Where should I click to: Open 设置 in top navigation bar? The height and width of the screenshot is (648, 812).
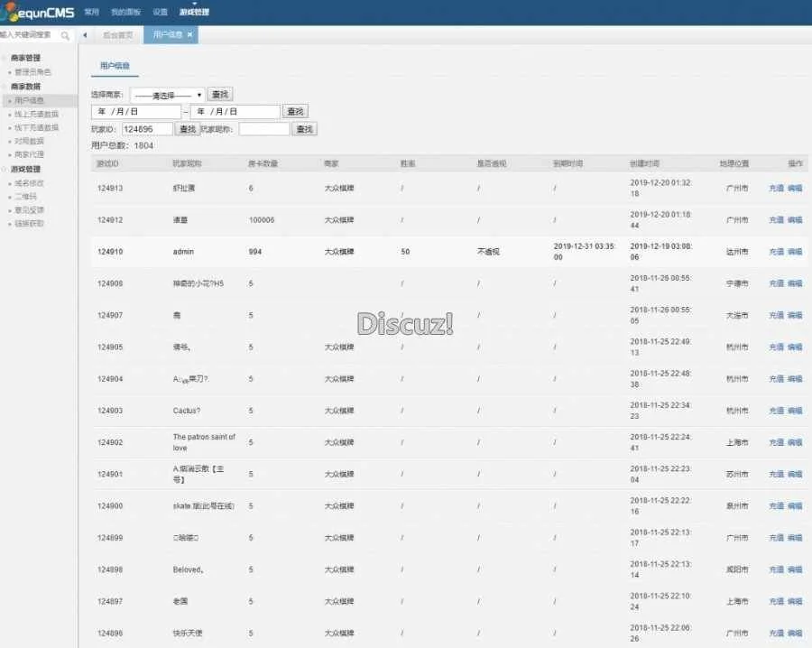pos(160,13)
